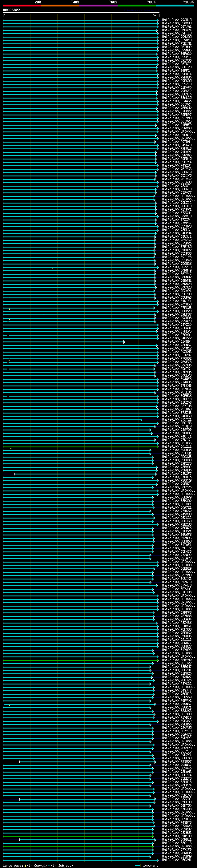Image resolution: width=197 pixels, height=868 pixels.
Task: Click UniRef100_B3VDY9 in the hit list
Action: pos(177,40)
